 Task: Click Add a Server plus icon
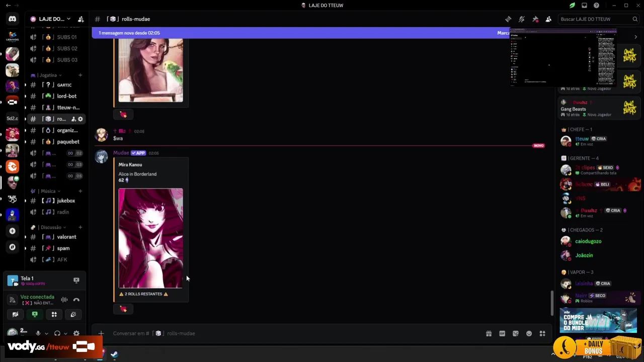[x=13, y=231]
